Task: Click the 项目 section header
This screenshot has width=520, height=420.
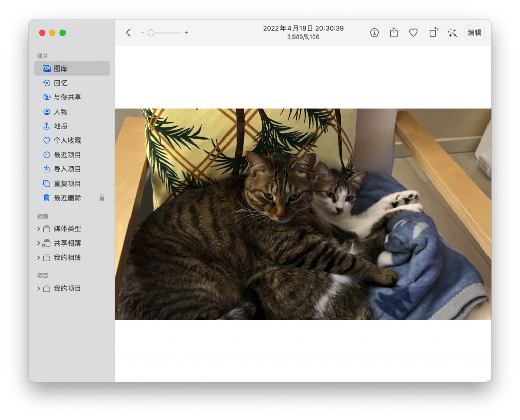Action: tap(43, 275)
